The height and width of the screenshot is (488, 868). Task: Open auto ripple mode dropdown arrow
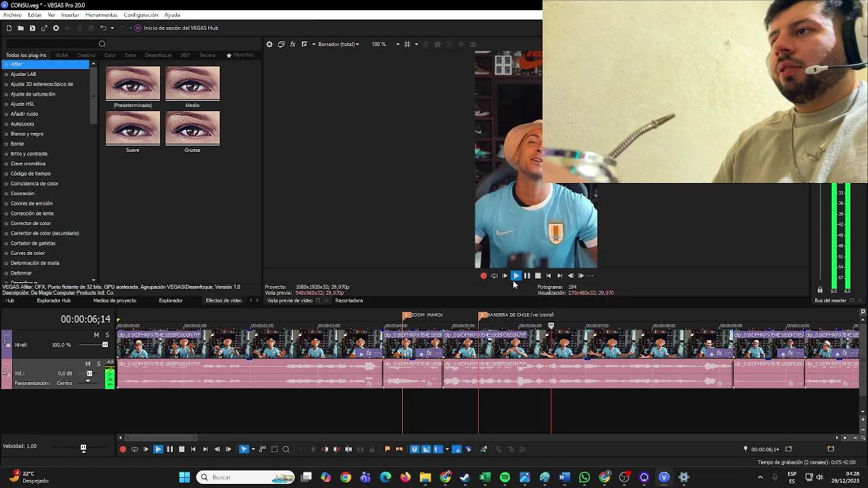coord(446,449)
